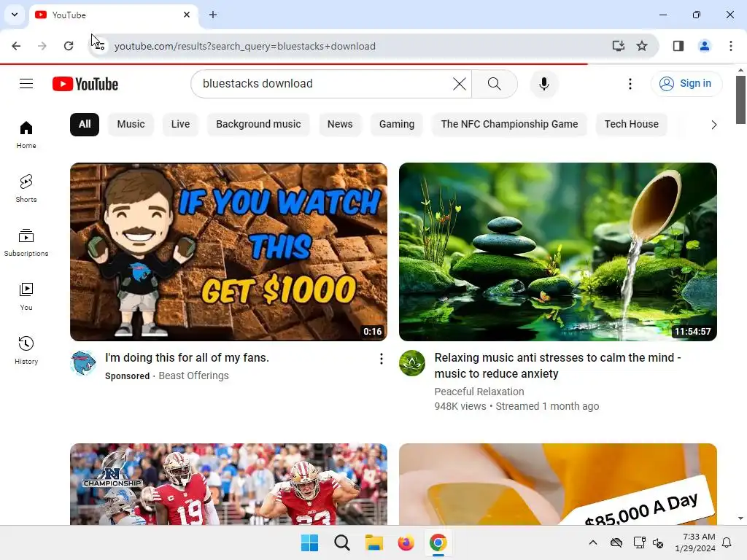Show hidden system tray icons

(592, 542)
